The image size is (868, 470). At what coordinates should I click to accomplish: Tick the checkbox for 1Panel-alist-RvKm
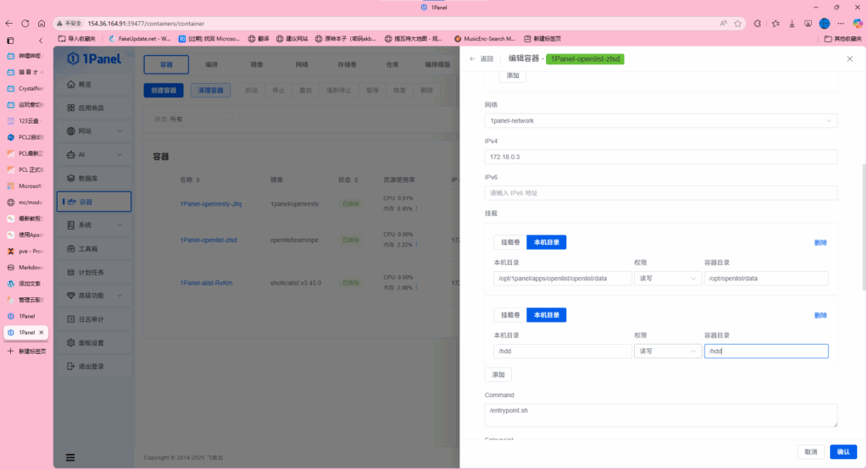[x=161, y=283]
